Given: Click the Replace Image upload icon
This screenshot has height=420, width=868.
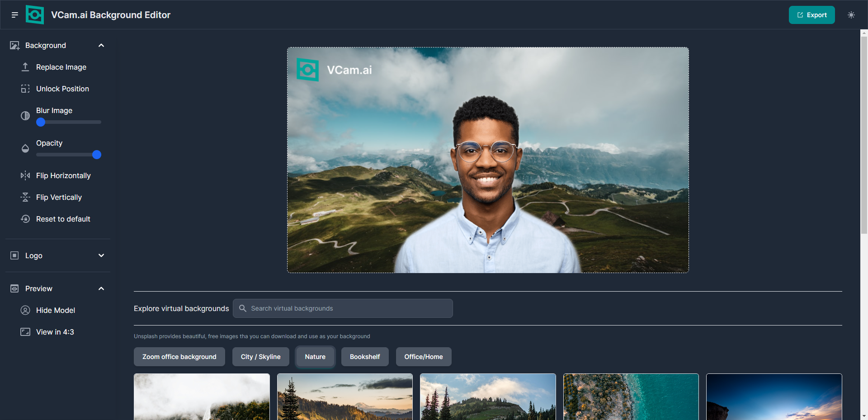Looking at the screenshot, I should (25, 67).
